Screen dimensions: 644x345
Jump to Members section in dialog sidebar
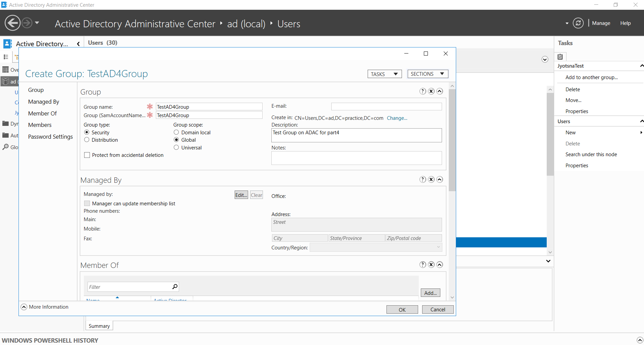(40, 125)
